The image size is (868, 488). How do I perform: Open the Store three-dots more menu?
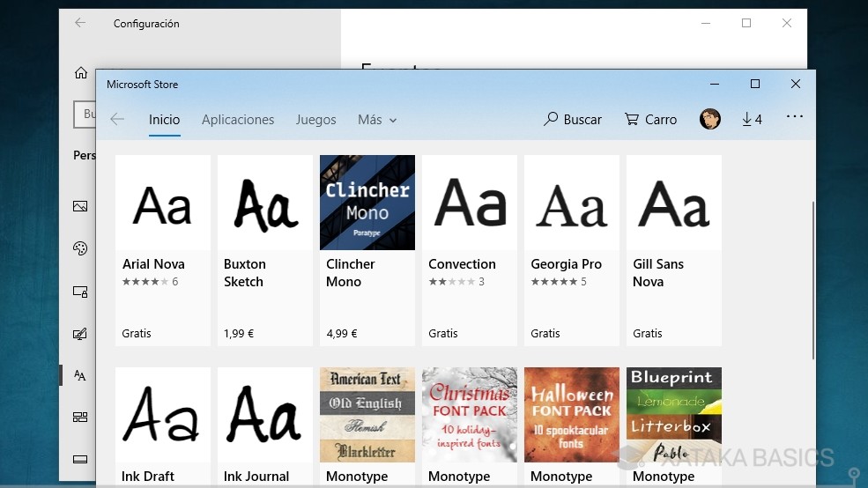tap(794, 117)
